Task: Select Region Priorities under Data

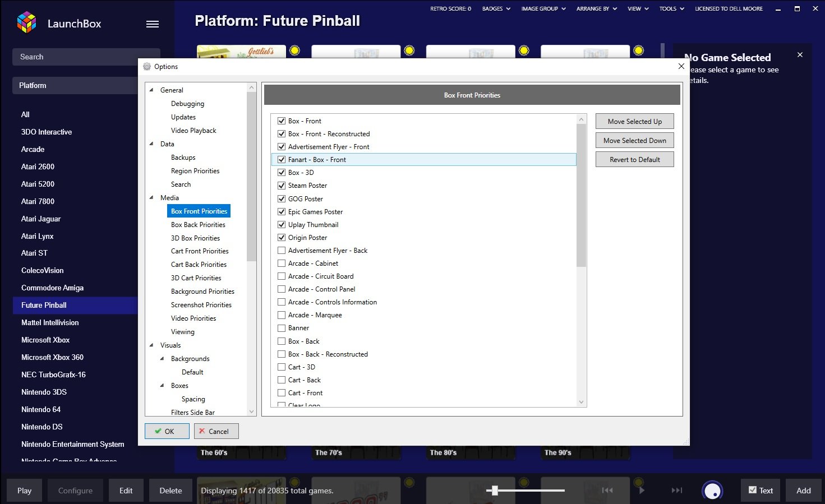Action: [195, 170]
